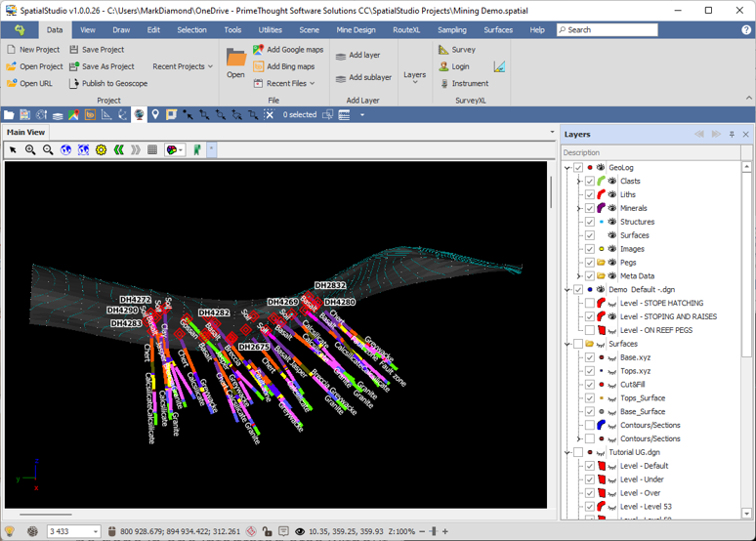This screenshot has height=541, width=756.
Task: Enable Level - ON REEF PEGS checkbox
Action: (x=590, y=330)
